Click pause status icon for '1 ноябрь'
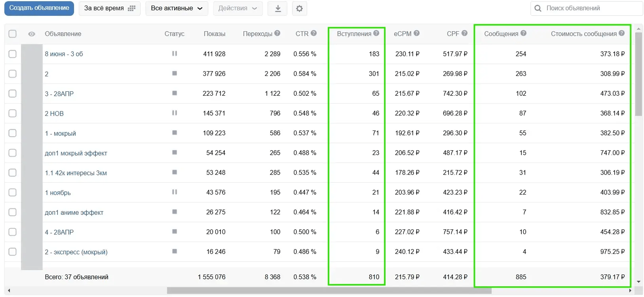The image size is (644, 297). (175, 192)
